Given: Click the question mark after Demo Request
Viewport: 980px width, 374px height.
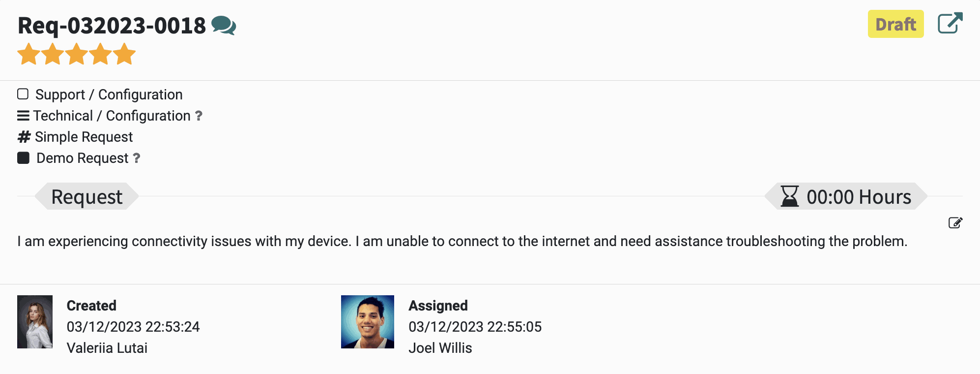Looking at the screenshot, I should [137, 158].
